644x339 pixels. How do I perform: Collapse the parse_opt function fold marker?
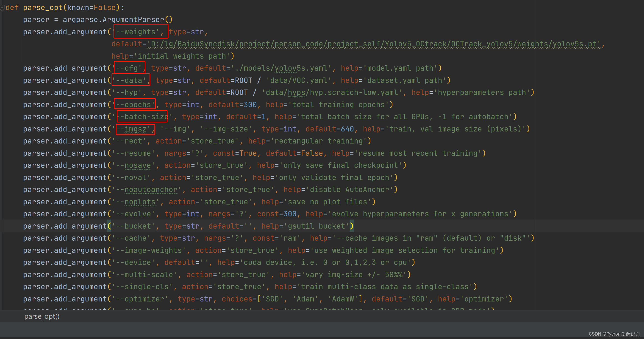(2, 8)
